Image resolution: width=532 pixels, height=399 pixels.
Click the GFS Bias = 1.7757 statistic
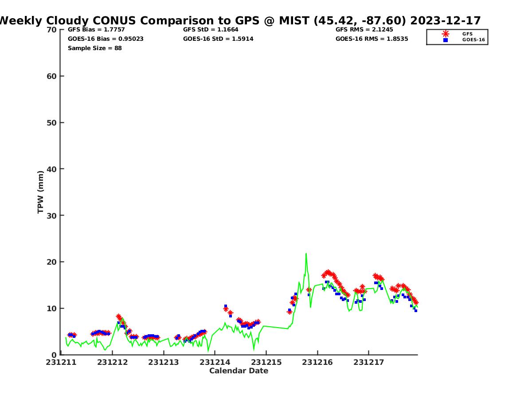coord(96,30)
